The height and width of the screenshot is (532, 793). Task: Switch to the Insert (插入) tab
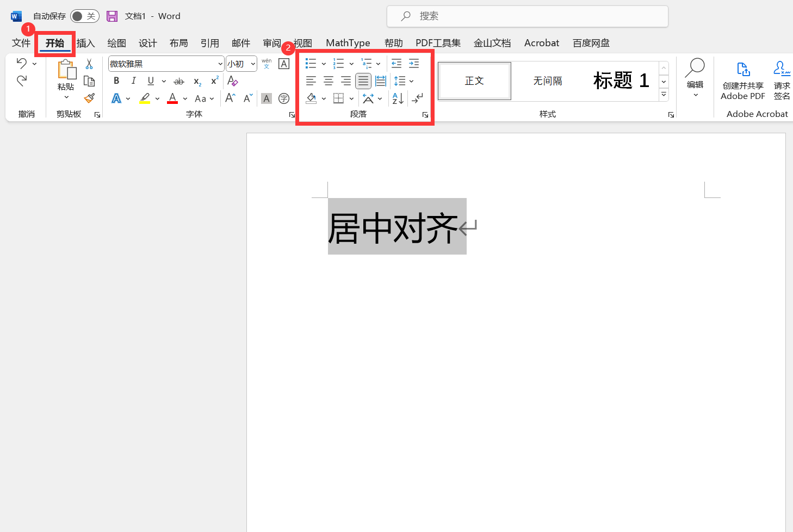click(x=86, y=43)
